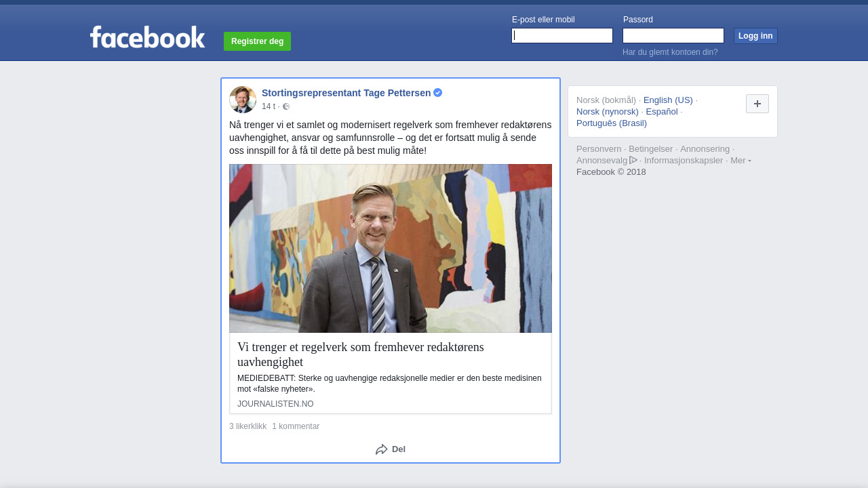Expand the Mer footer dropdown

(741, 160)
